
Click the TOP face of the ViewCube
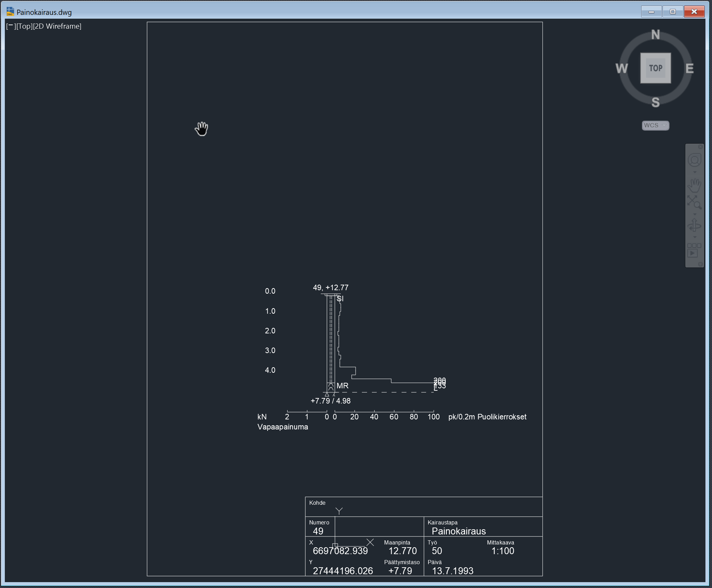point(655,68)
